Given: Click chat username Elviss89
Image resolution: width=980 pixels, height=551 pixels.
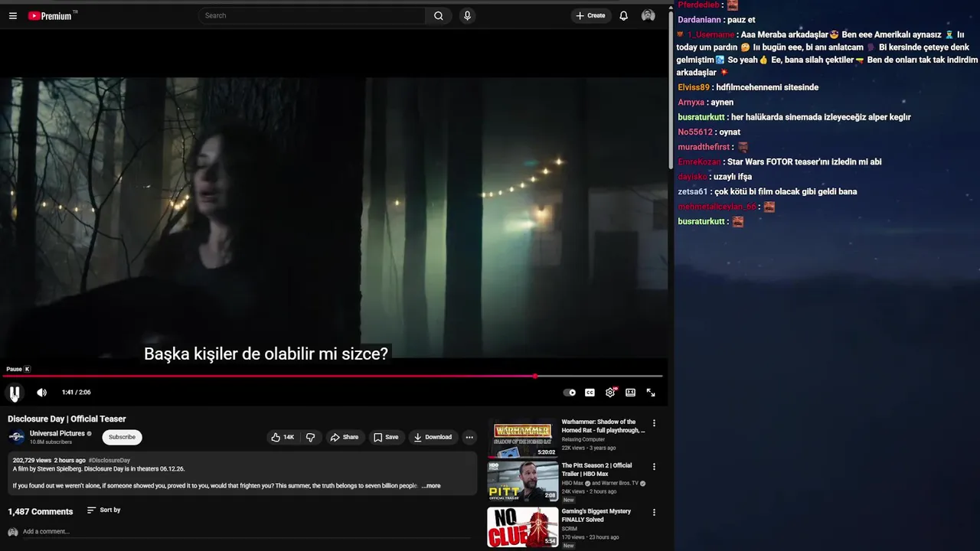Looking at the screenshot, I should (x=694, y=87).
